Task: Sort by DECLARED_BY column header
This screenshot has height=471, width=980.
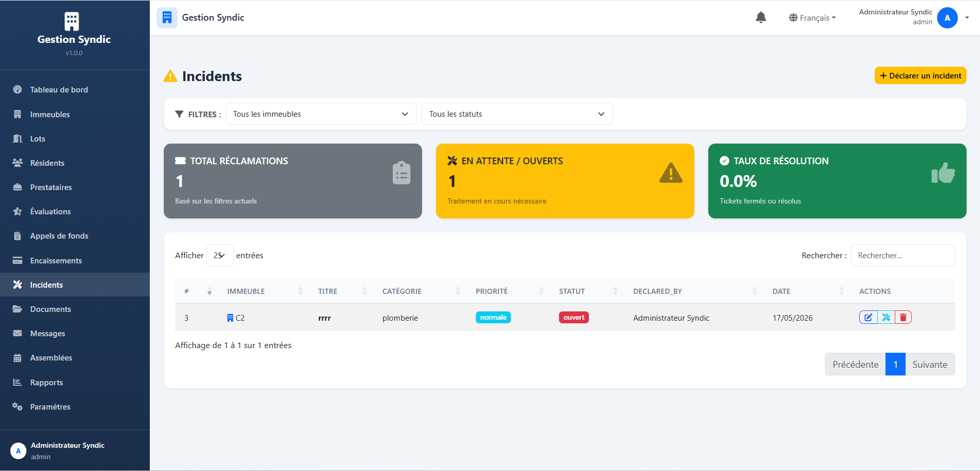Action: pyautogui.click(x=694, y=291)
